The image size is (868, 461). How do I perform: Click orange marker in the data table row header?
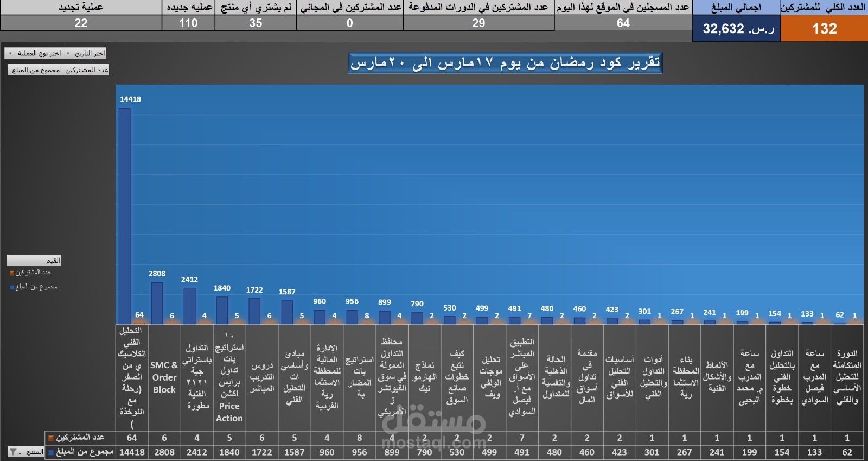point(51,438)
